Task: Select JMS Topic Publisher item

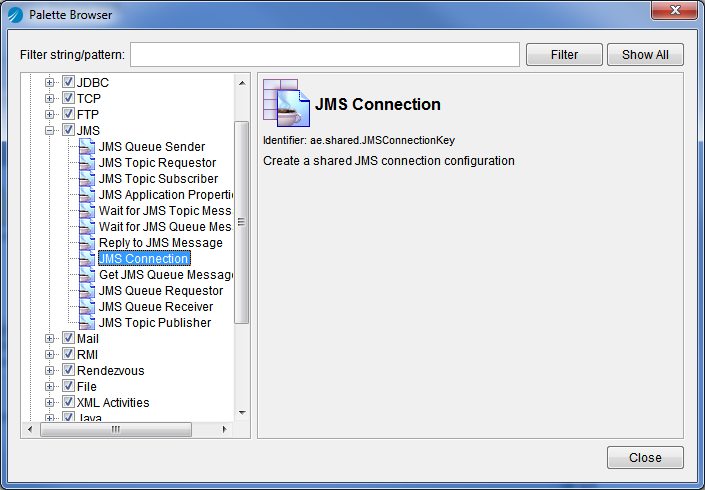Action: [155, 322]
